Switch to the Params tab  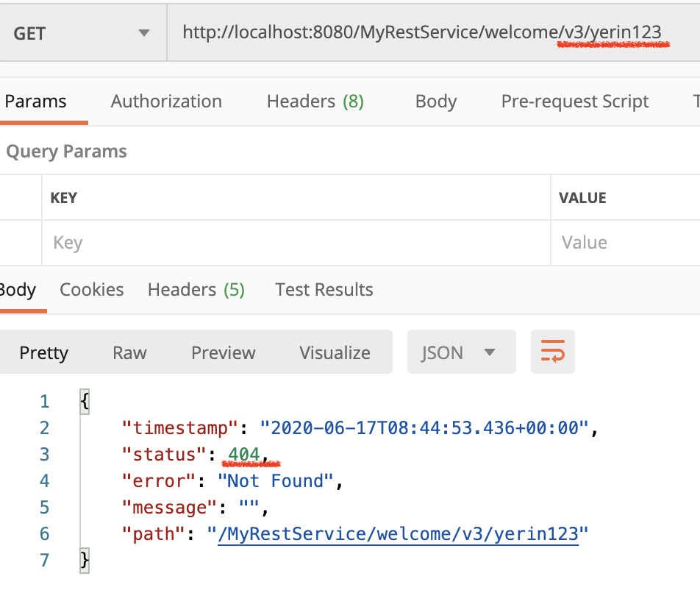click(36, 102)
